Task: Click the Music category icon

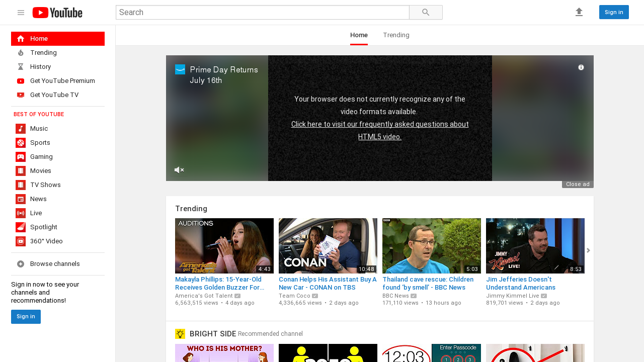Action: tap(21, 129)
